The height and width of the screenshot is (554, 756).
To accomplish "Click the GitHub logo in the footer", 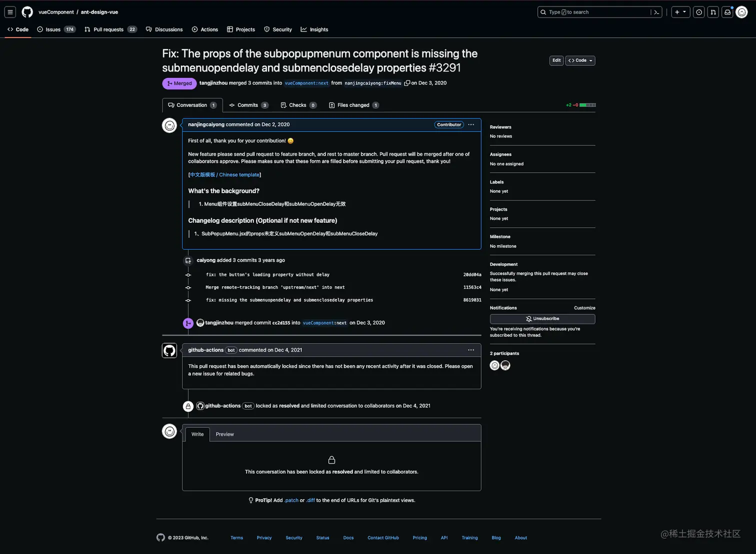I will 160,538.
